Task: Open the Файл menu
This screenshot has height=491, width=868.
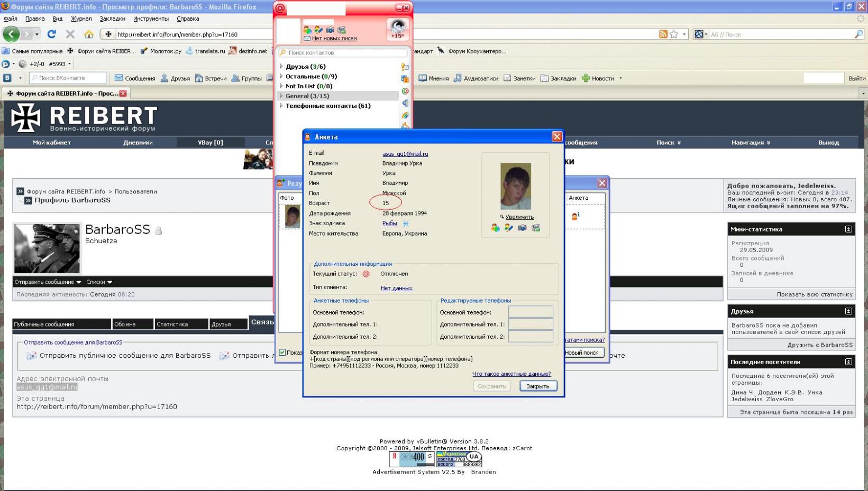Action: 10,18
